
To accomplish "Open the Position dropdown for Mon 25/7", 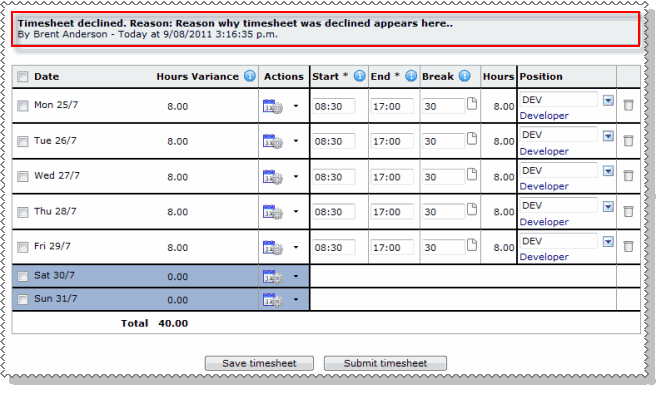I will tap(608, 101).
